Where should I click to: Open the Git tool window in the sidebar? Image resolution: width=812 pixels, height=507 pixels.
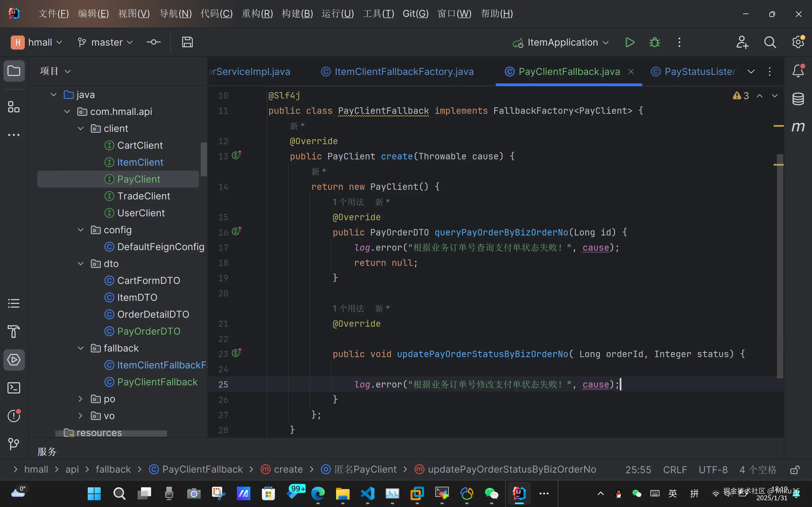[14, 444]
